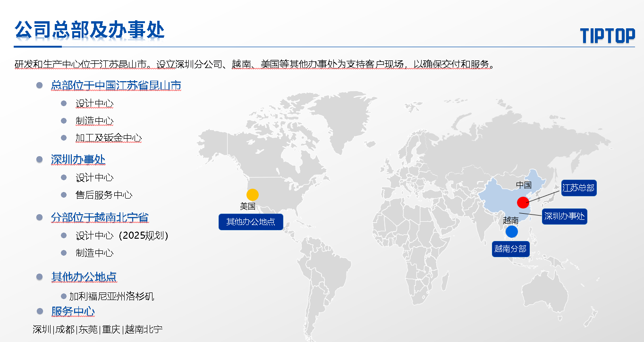The height and width of the screenshot is (342, 644).
Task: Click the 中国 label on the map
Action: 524,185
